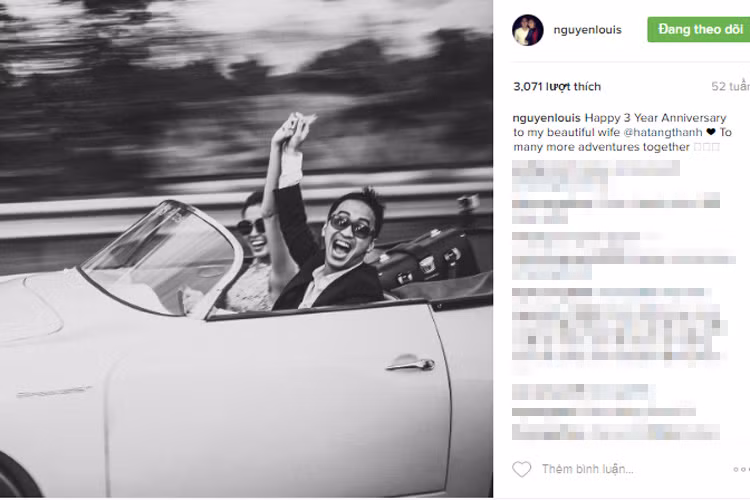Screen dimensions: 750x500
Task: Open the nguyenlouis profile avatar picture
Action: pyautogui.click(x=528, y=30)
